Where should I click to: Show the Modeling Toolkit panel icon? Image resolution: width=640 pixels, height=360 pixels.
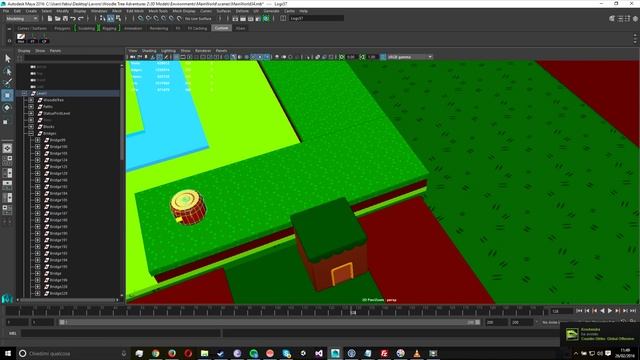coord(612,18)
